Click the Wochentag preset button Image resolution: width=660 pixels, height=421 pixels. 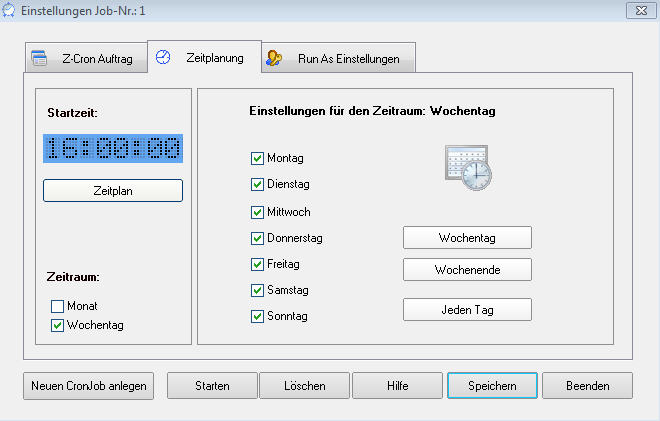[x=467, y=238]
